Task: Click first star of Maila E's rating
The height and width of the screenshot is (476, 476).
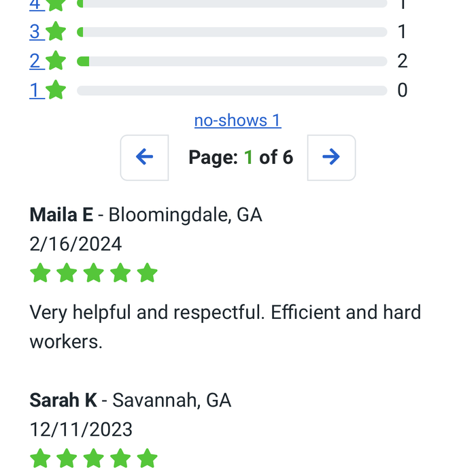Action: pos(40,273)
